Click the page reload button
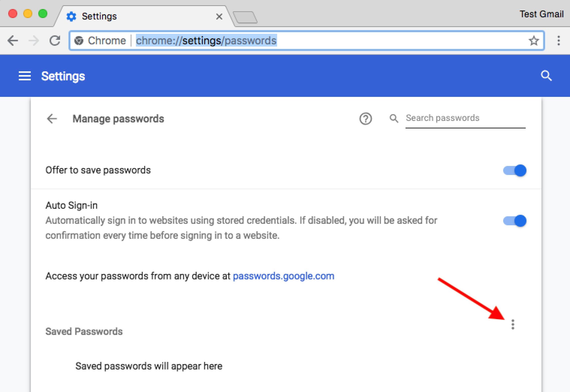570x392 pixels. pyautogui.click(x=55, y=41)
